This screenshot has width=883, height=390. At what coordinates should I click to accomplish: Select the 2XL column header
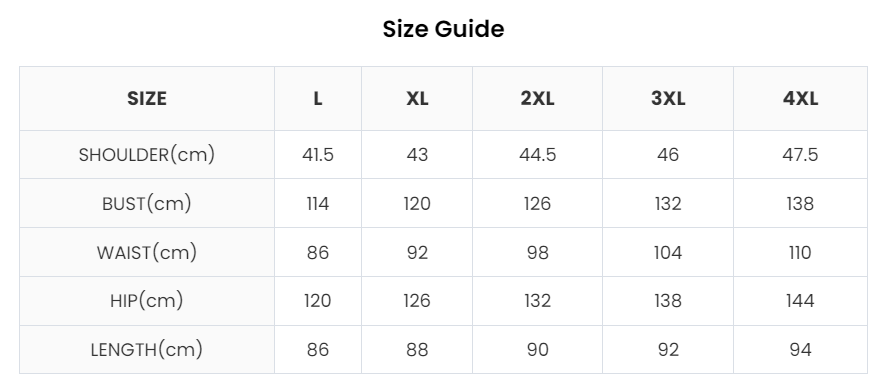(537, 98)
